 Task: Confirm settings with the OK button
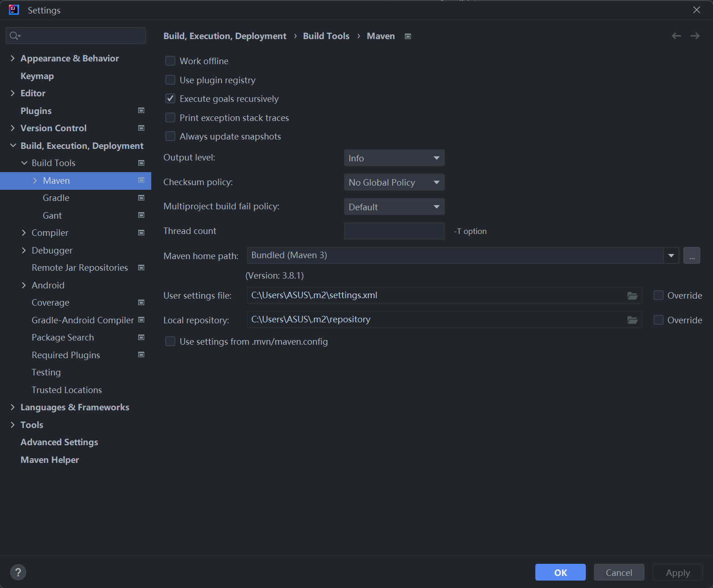560,572
